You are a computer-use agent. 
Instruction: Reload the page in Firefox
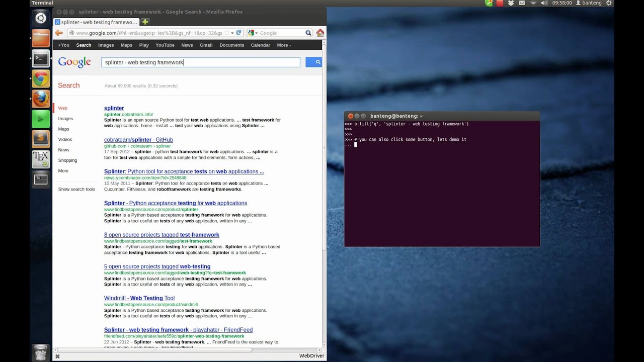coord(238,33)
